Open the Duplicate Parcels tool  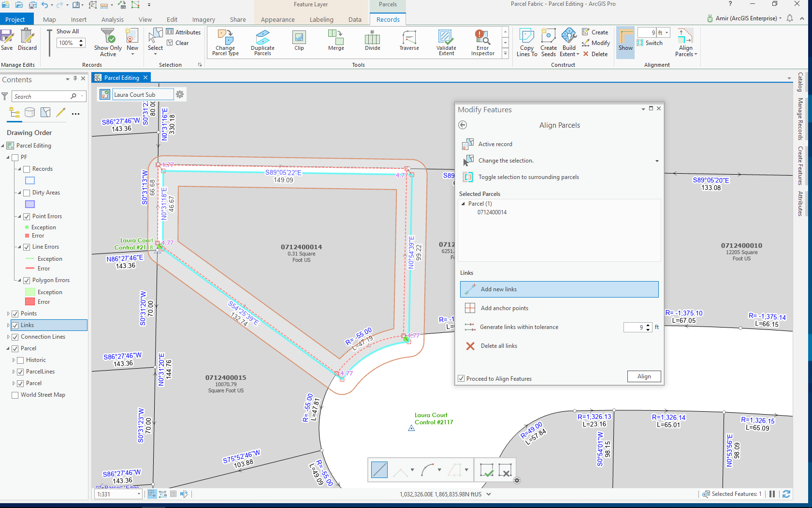[262, 42]
